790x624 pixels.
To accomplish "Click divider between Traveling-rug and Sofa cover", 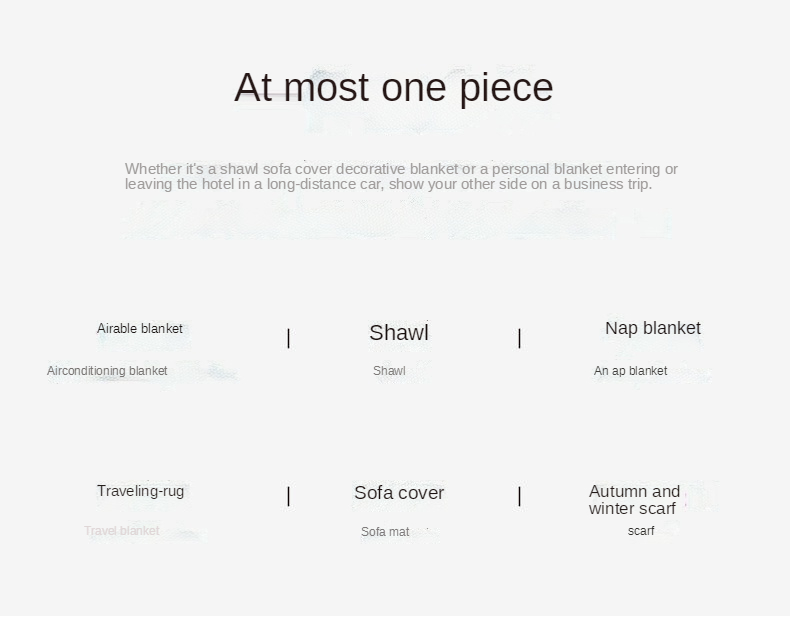I will click(x=289, y=496).
